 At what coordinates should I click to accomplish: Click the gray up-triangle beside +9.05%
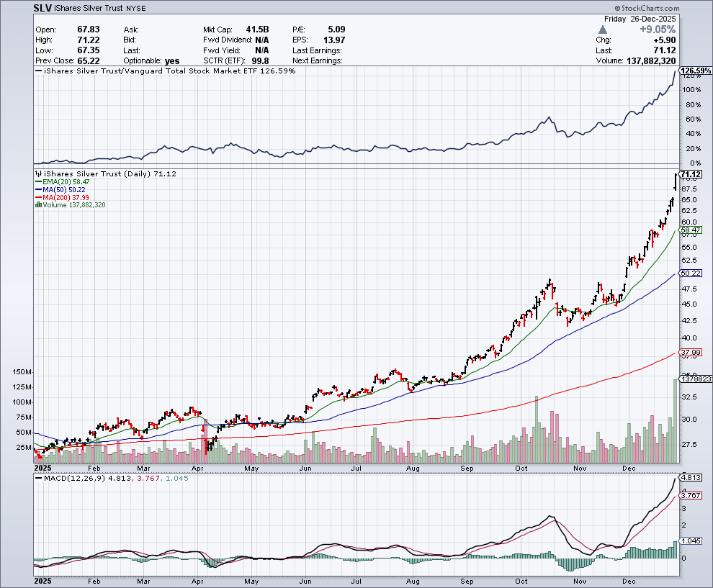[603, 30]
